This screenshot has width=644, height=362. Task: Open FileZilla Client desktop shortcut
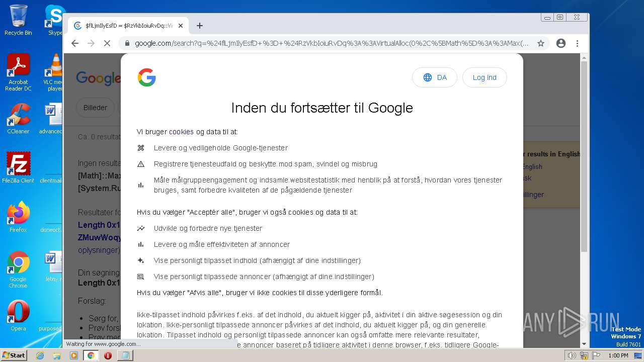click(x=18, y=167)
